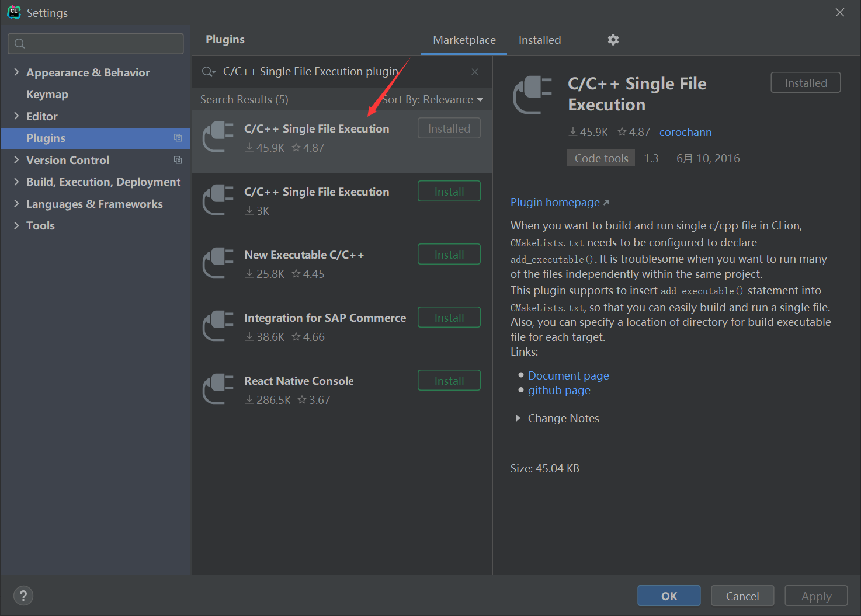Click the help question mark icon
Image resolution: width=861 pixels, height=616 pixels.
tap(23, 596)
